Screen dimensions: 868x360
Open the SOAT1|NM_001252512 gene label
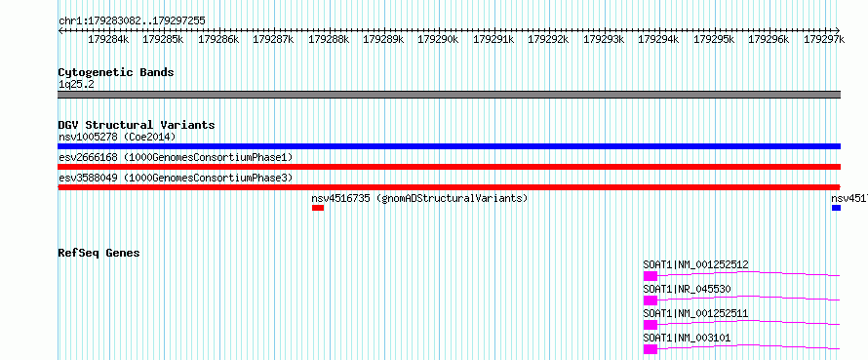pyautogui.click(x=695, y=264)
